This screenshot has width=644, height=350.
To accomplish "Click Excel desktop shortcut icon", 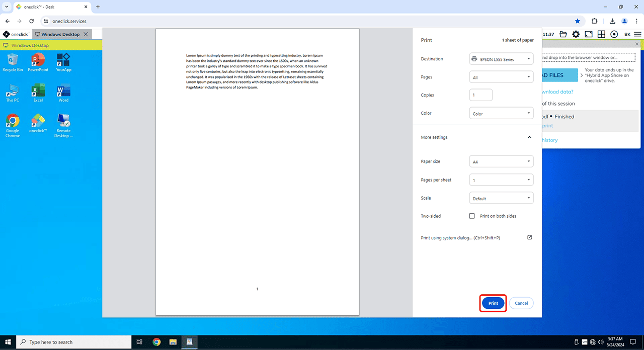I will pos(38,91).
